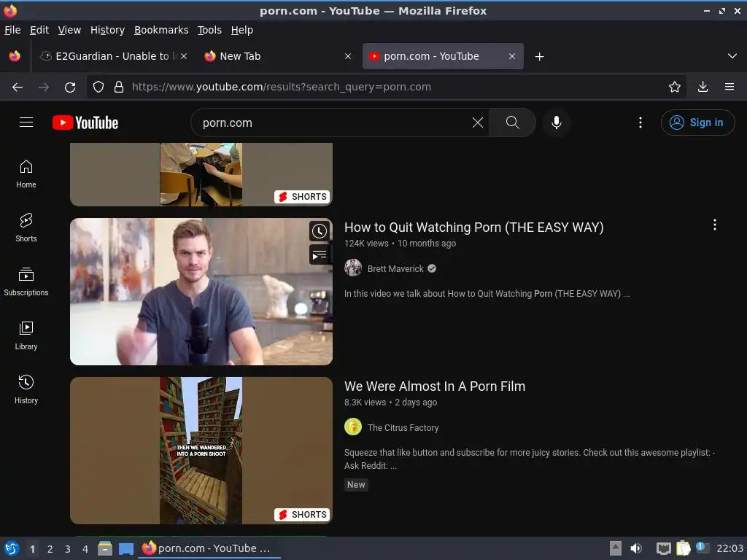
Task: Click the 124K views text
Action: pyautogui.click(x=366, y=244)
